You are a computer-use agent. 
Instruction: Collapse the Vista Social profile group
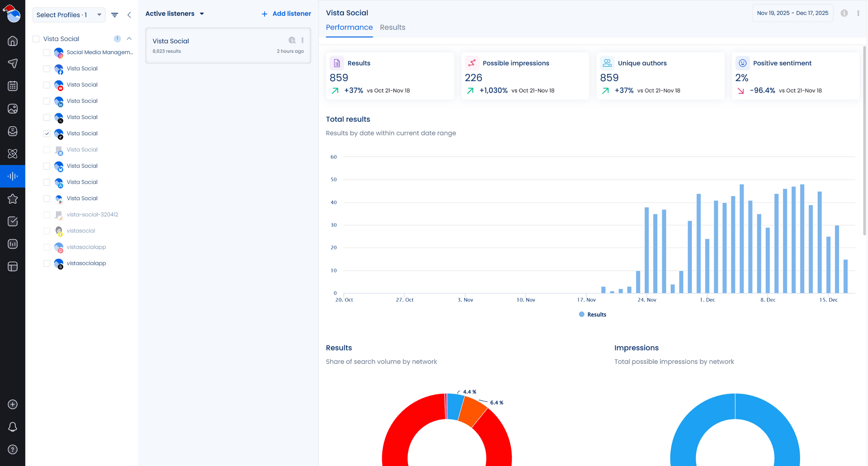click(129, 39)
